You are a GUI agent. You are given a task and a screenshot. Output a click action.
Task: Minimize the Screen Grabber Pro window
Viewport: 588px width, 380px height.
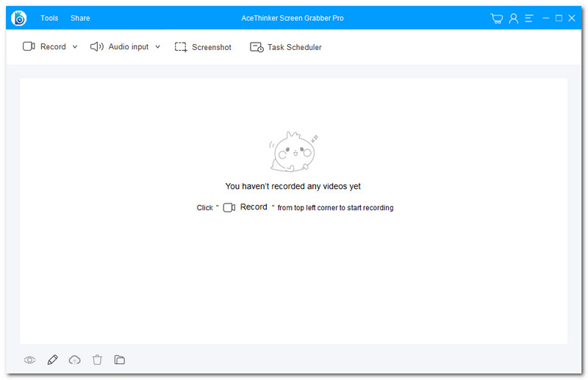546,18
